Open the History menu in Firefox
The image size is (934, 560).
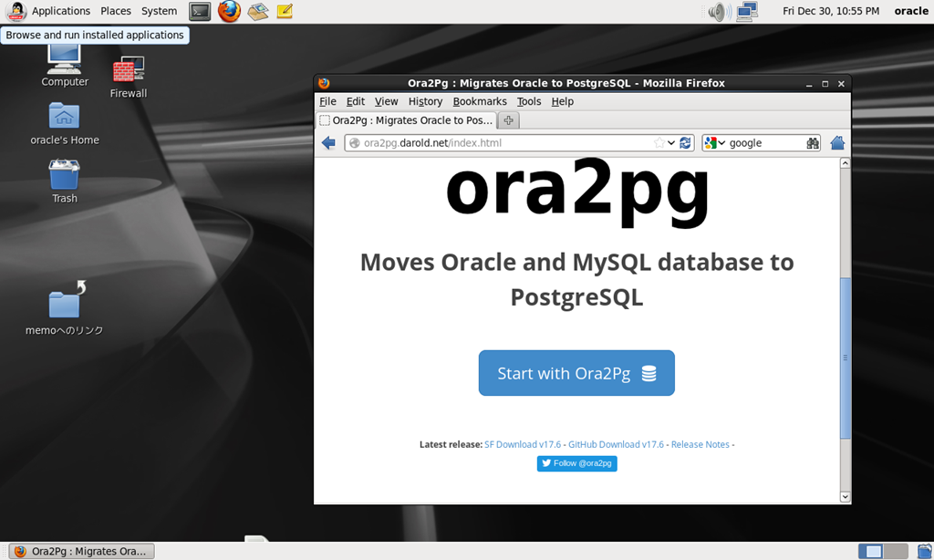[425, 101]
